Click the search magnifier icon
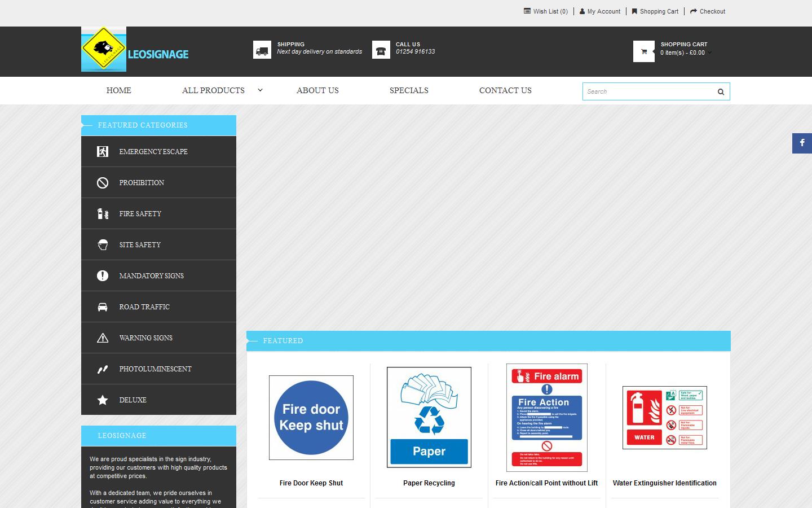 pos(720,92)
